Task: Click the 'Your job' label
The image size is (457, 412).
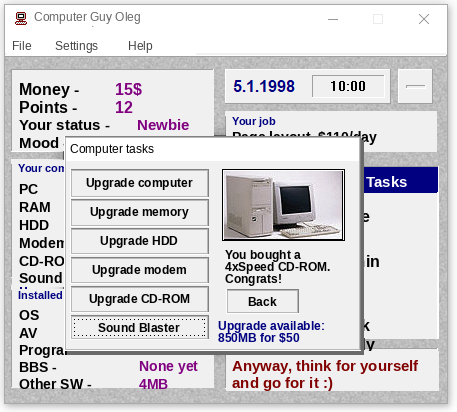Action: click(x=254, y=121)
